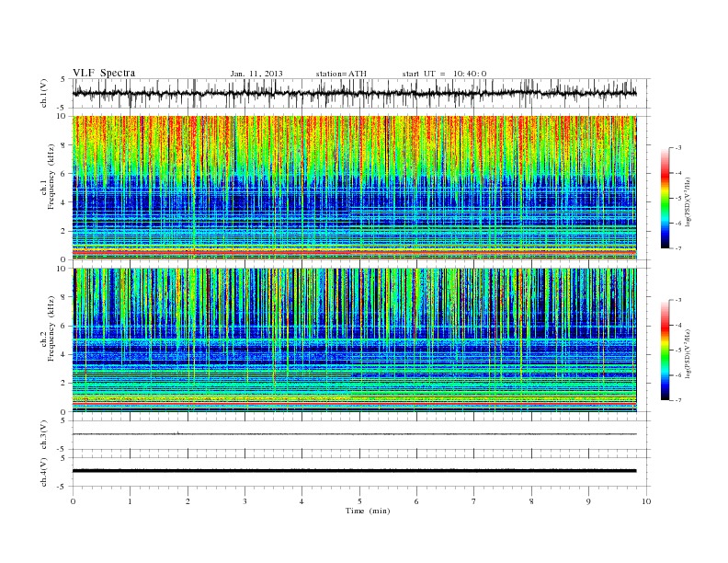Click the ch.1 spectrogram color bar
Viewport: 728px width, 563px height.
click(665, 198)
